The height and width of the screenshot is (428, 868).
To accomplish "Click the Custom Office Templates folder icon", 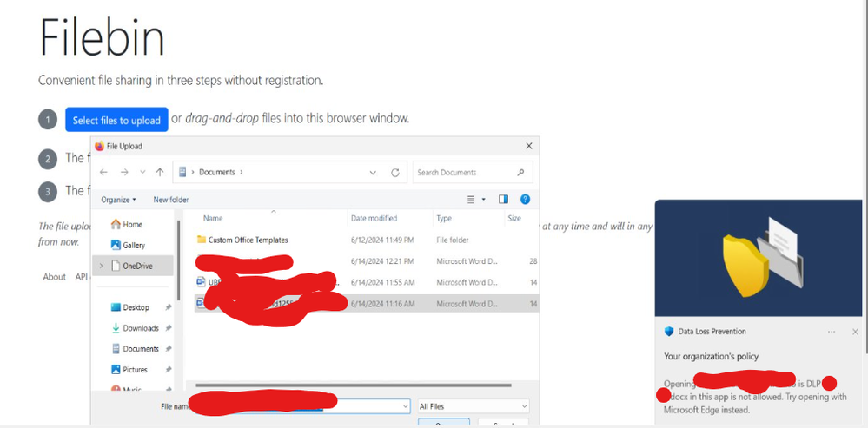I will 202,240.
